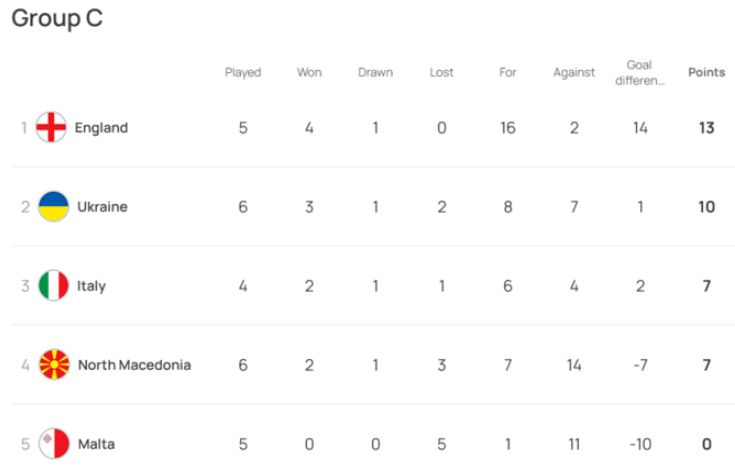Click the Played column header
This screenshot has height=469, width=735.
click(243, 72)
